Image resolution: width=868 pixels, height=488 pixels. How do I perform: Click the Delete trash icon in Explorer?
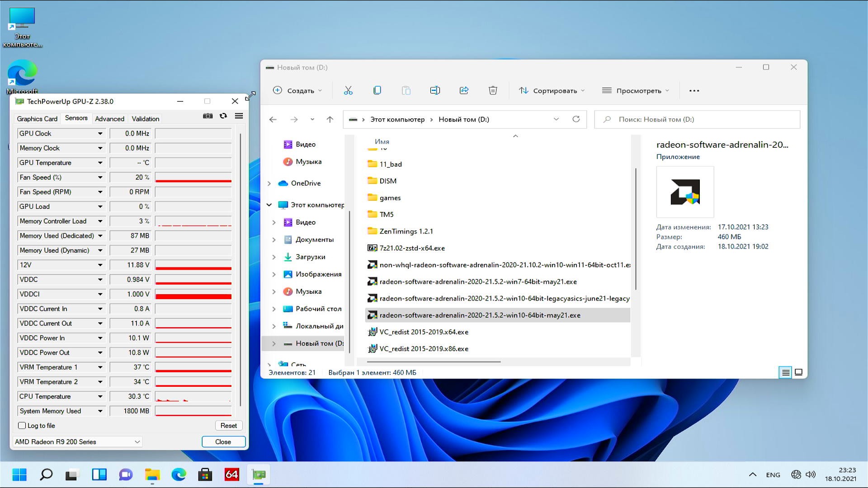pyautogui.click(x=493, y=90)
